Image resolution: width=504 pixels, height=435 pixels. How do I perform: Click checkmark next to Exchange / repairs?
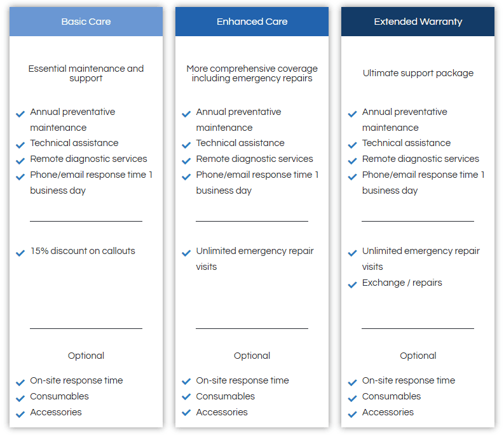352,284
